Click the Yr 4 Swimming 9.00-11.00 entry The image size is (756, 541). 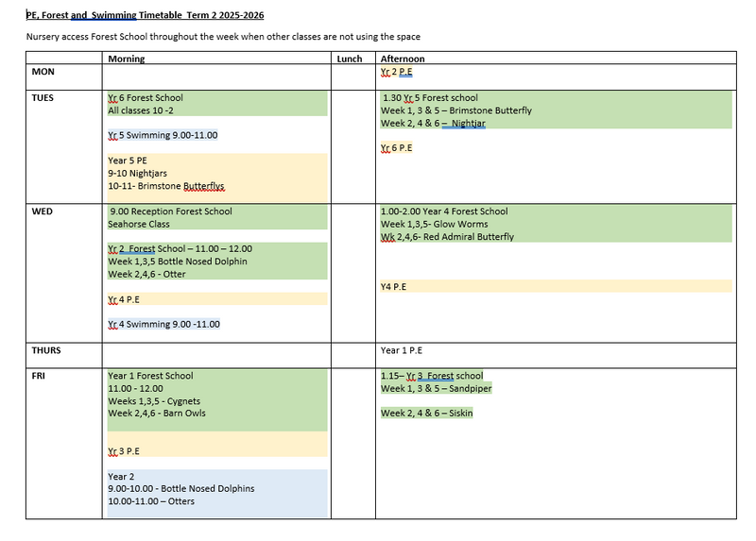point(163,325)
